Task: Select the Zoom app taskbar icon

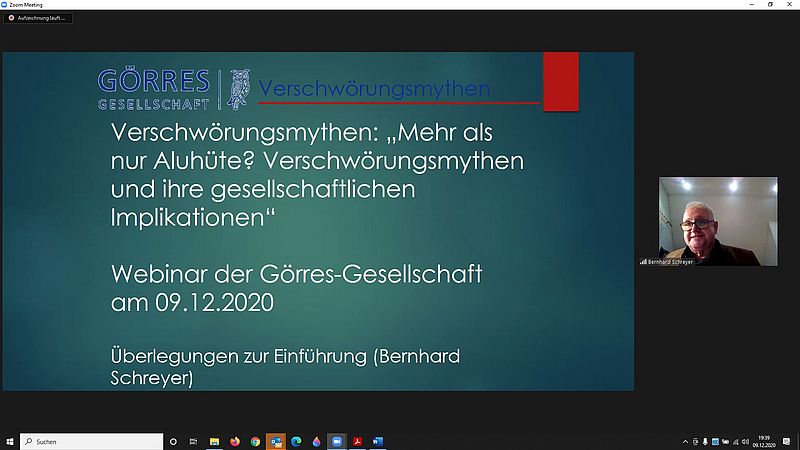Action: (337, 441)
